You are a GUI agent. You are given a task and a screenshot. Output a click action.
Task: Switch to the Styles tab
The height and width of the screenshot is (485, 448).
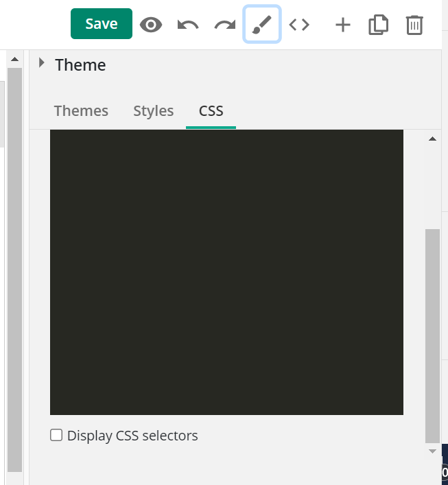click(154, 110)
